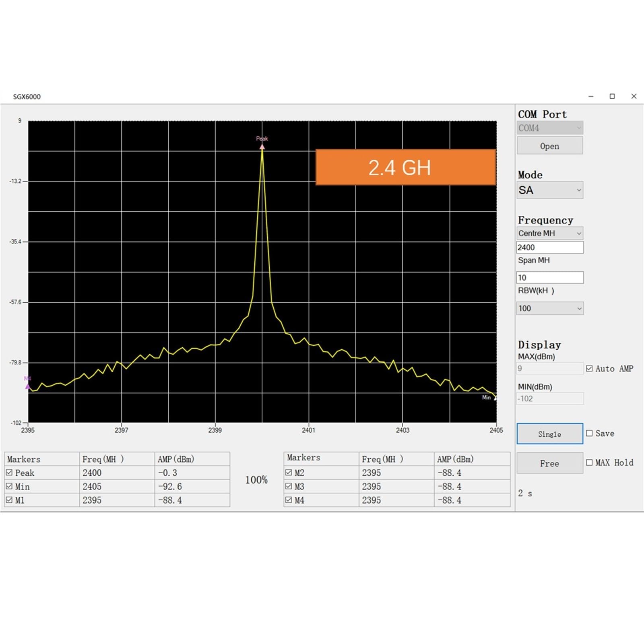Click the Span field showing 10
This screenshot has width=644, height=644.
(x=550, y=277)
